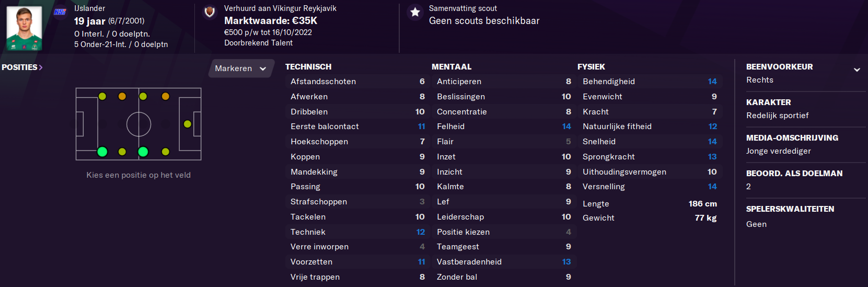Open the Markeren dropdown
868x287 pixels.
[x=241, y=68]
